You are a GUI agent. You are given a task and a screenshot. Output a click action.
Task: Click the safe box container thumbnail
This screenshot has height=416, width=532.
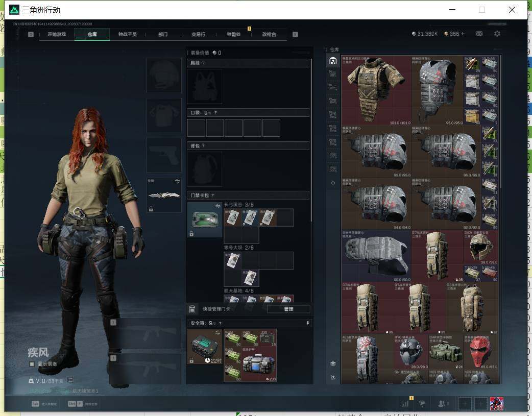(x=205, y=346)
